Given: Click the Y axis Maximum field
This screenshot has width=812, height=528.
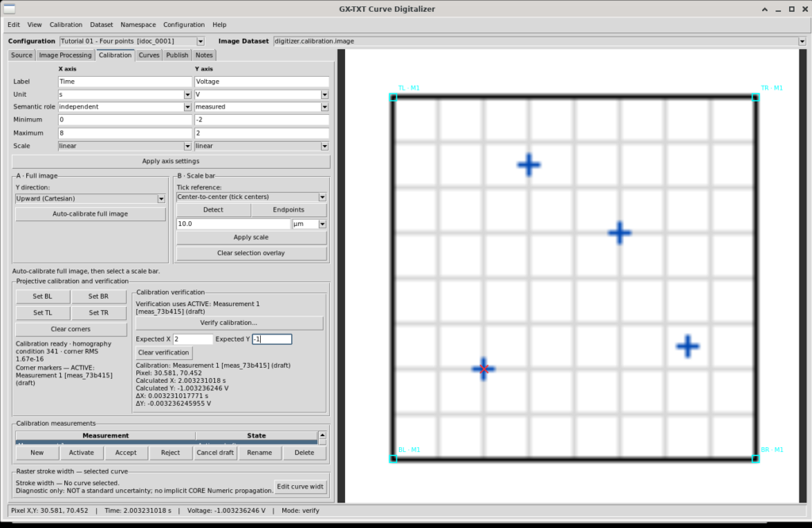Looking at the screenshot, I should click(262, 133).
